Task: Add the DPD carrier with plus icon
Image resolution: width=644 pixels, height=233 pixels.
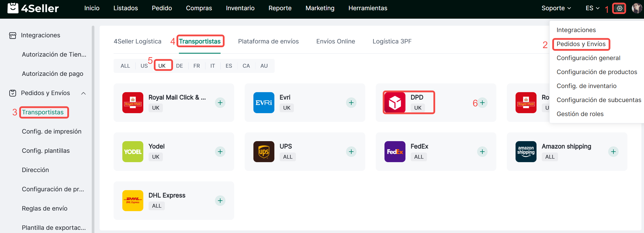Action: [x=482, y=103]
